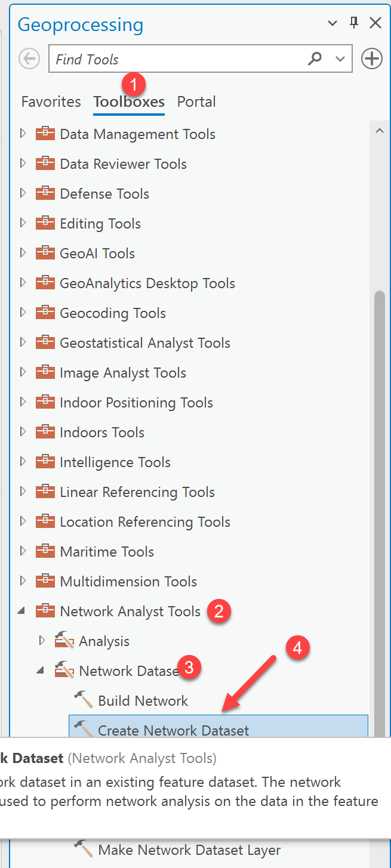Click the back arrow beside Find Tools
391x868 pixels.
tap(29, 59)
